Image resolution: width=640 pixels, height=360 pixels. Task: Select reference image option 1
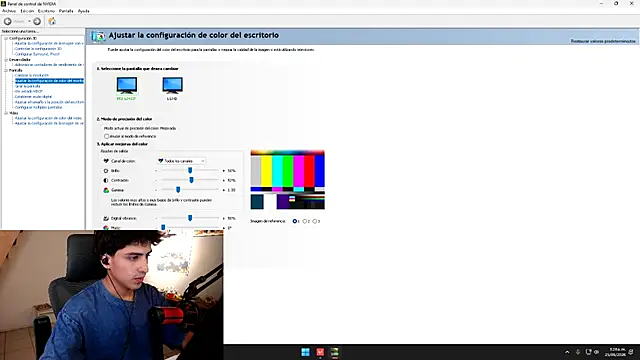click(x=295, y=221)
